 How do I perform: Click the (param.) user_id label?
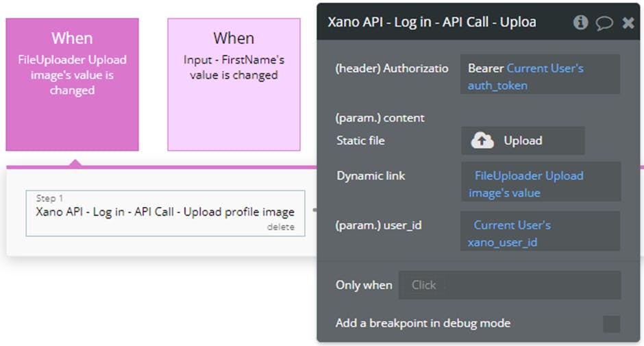click(x=378, y=225)
